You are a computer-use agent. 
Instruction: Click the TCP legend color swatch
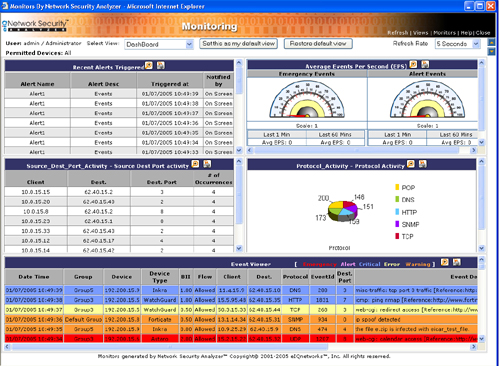[397, 236]
